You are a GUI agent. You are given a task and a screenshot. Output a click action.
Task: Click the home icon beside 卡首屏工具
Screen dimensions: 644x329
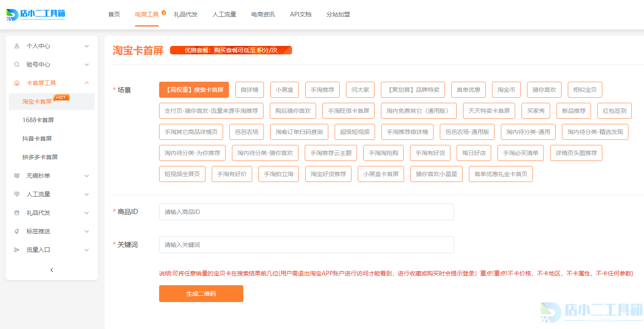[17, 83]
